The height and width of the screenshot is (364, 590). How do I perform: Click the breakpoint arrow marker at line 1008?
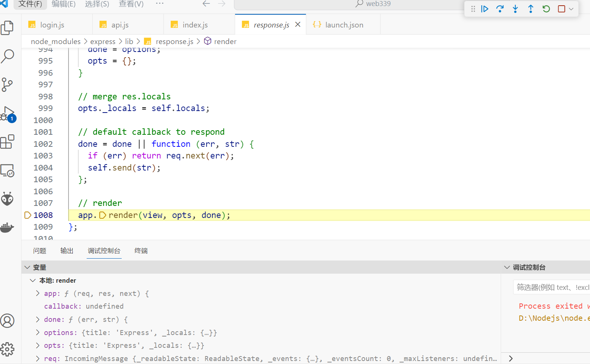coord(28,215)
